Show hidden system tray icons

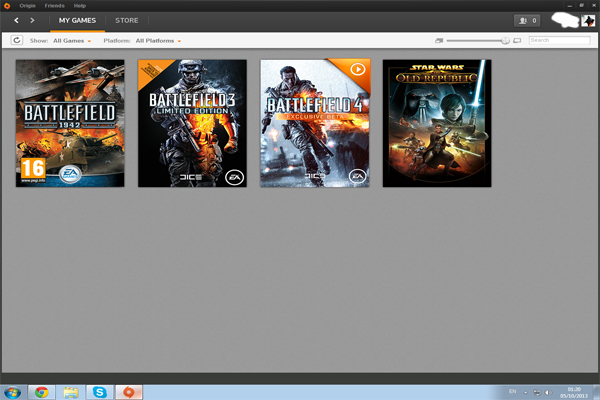point(525,392)
